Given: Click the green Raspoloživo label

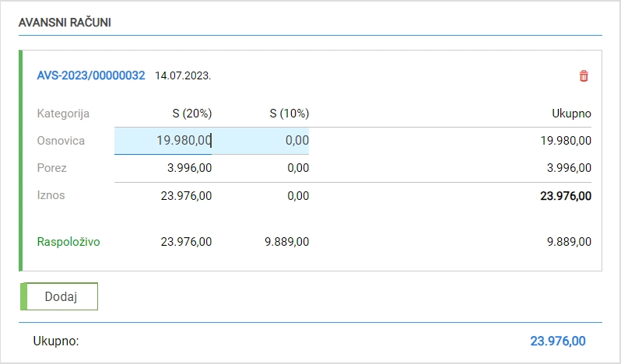Looking at the screenshot, I should [x=68, y=242].
